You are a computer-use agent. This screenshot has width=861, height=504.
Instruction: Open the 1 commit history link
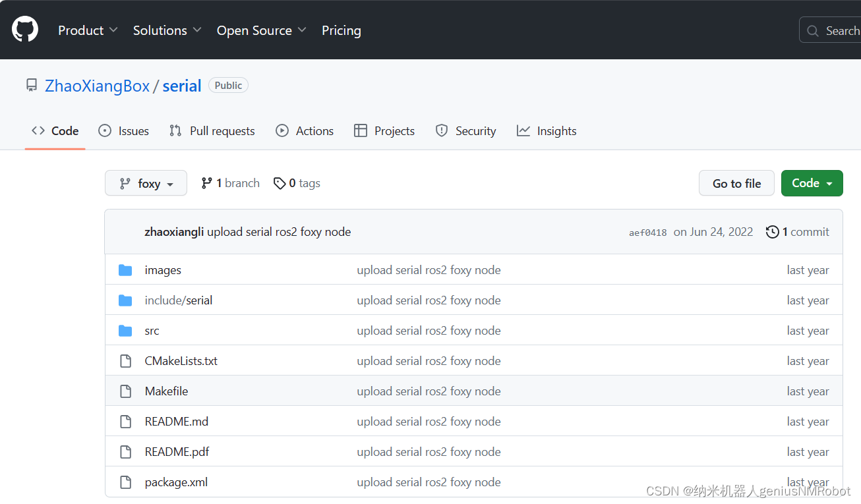[x=798, y=232]
